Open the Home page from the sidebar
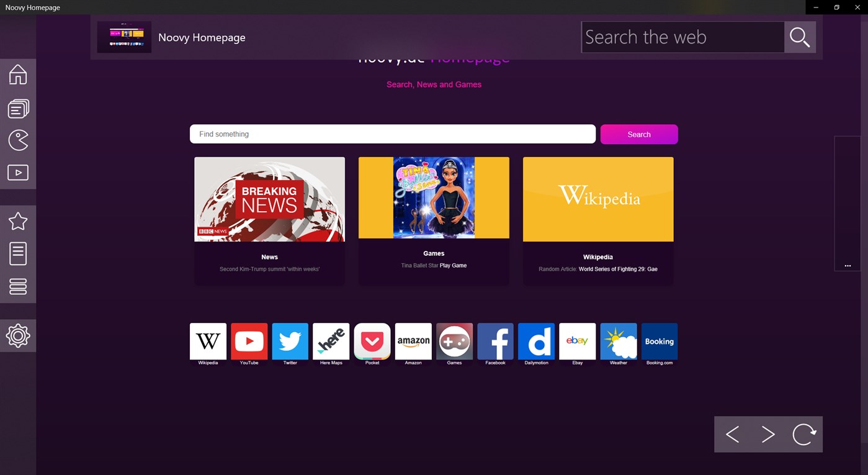Screen dimensions: 868x475 click(18, 74)
